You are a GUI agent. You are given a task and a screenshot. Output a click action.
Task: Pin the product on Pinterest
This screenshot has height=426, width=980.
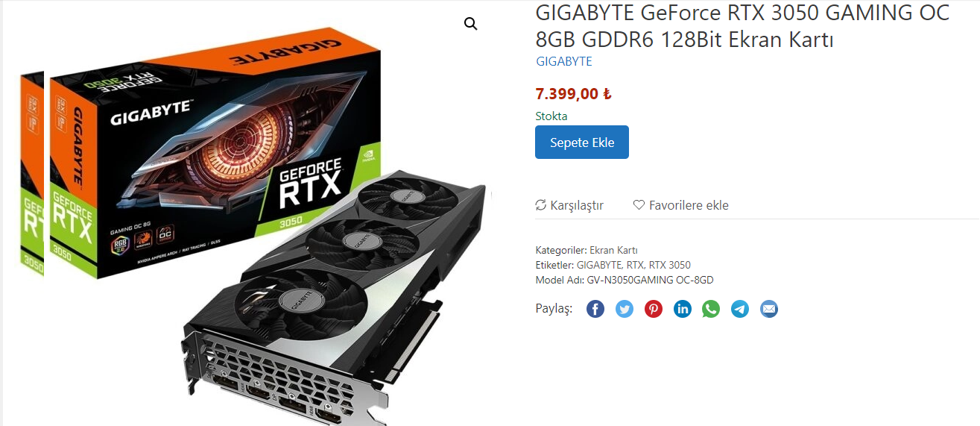(x=654, y=309)
